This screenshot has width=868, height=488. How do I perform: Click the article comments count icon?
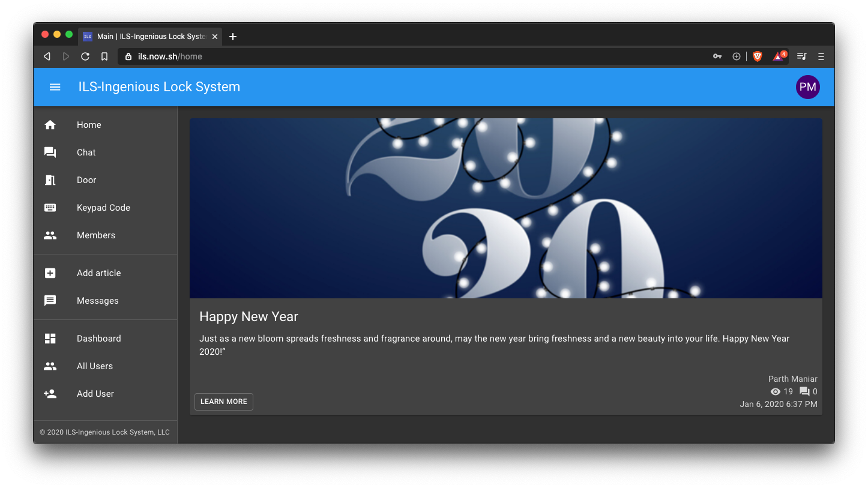(x=804, y=392)
